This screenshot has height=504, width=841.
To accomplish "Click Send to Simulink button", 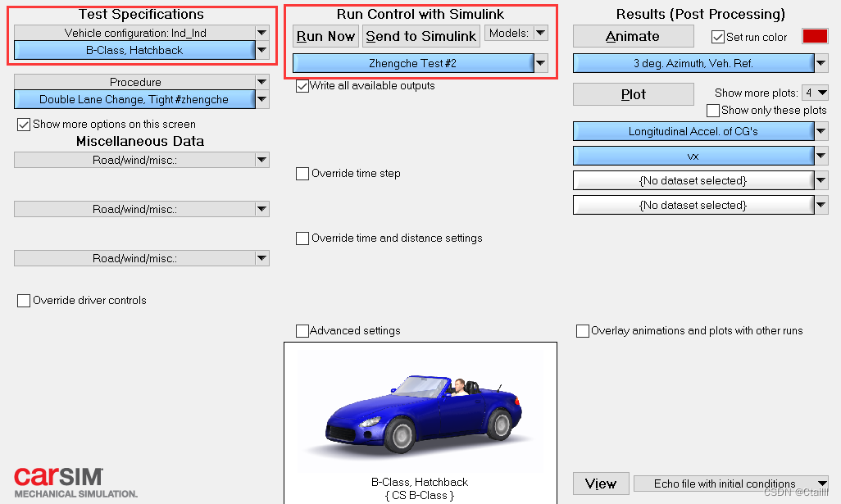I will tap(421, 36).
